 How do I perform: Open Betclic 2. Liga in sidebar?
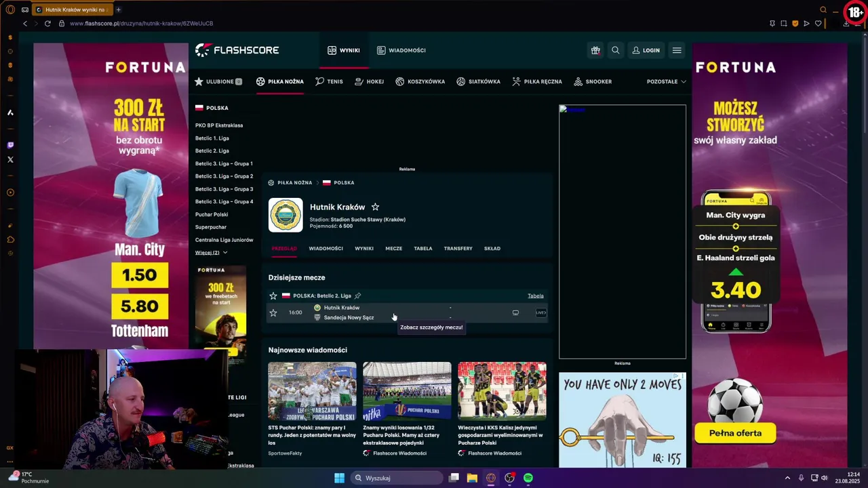click(x=212, y=150)
